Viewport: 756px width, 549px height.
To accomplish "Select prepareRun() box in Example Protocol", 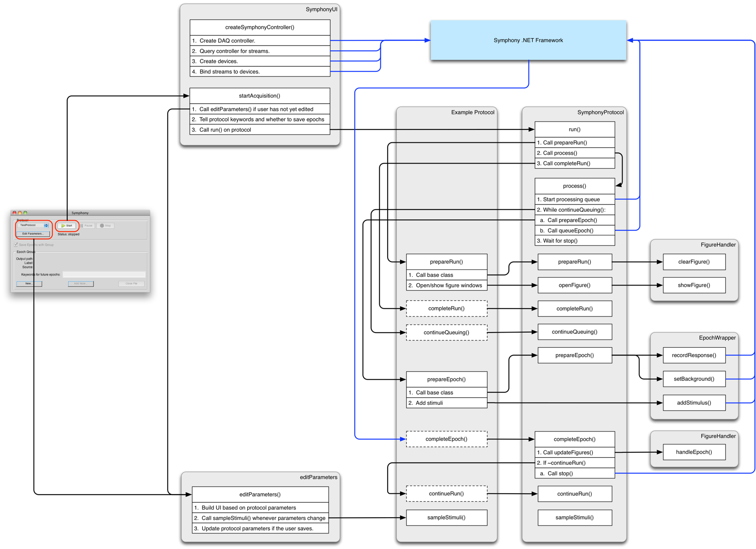I will point(447,262).
